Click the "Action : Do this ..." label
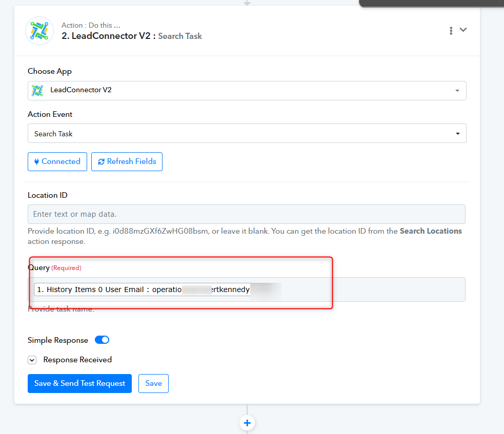 (x=91, y=25)
